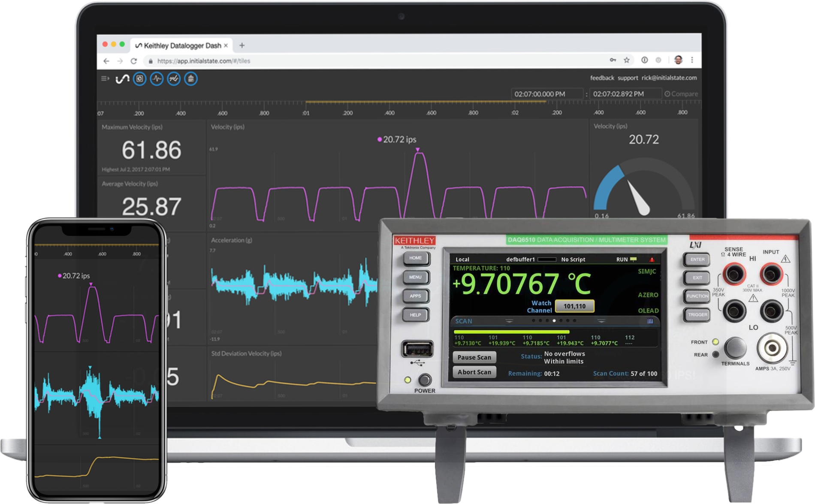Open the Tiles view icon in toolbar

[139, 79]
